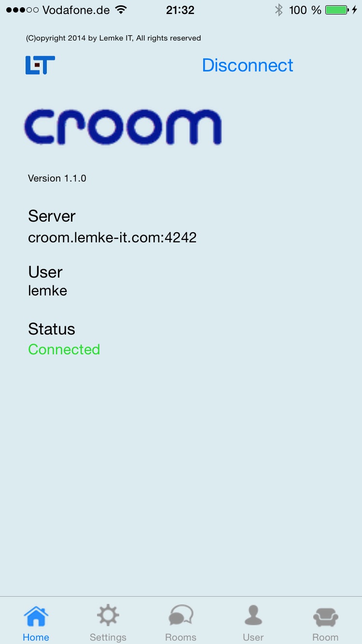Click the server address croom.lemke-it.com:4242
The image size is (362, 644).
(112, 238)
